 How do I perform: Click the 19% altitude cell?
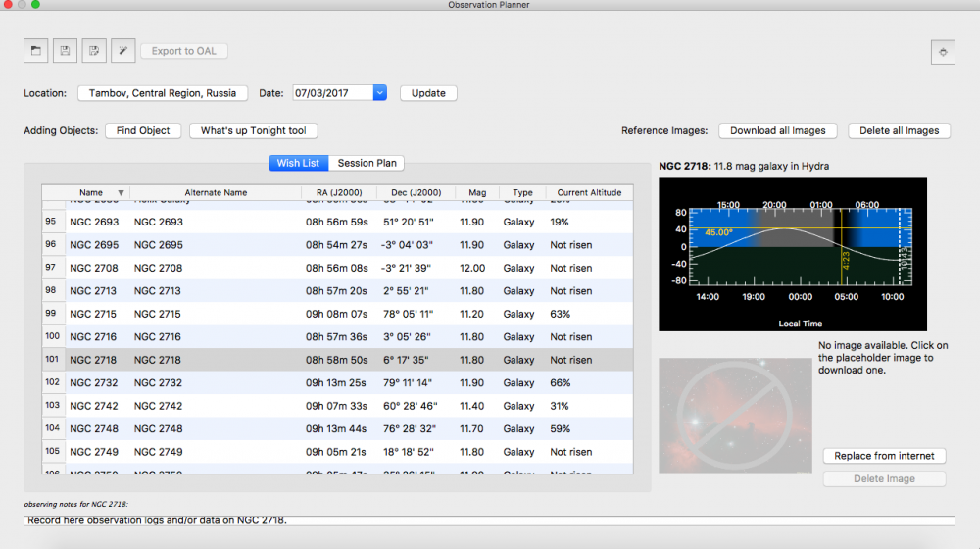(560, 222)
